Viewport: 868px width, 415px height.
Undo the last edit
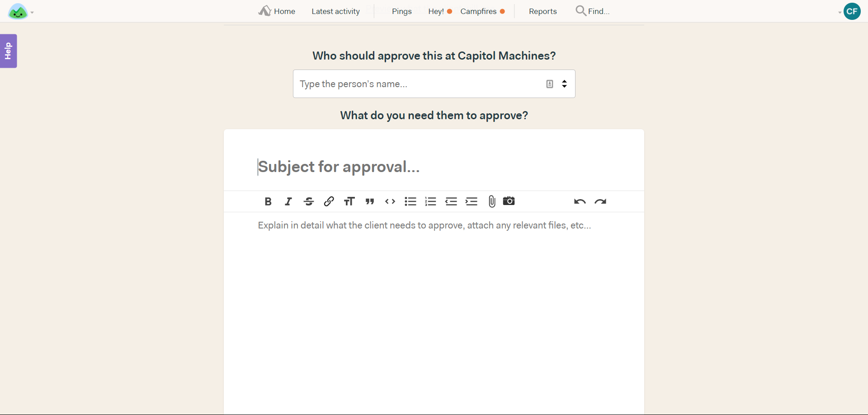(580, 201)
